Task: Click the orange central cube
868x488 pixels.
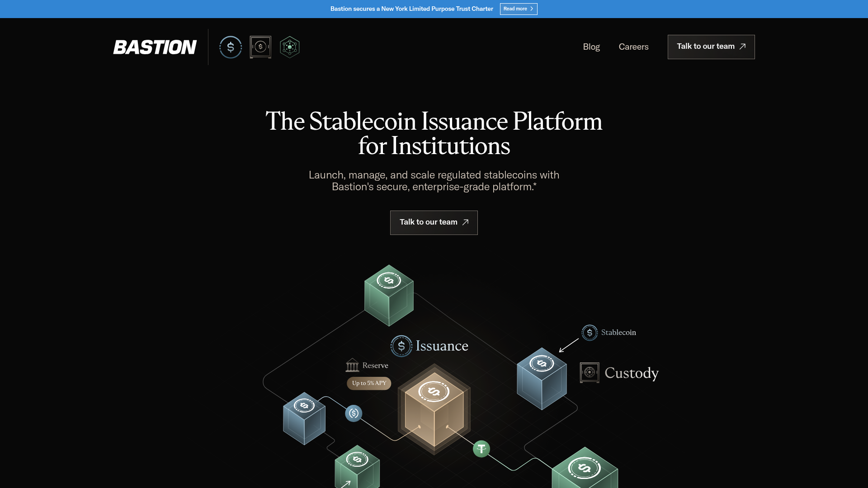Action: click(x=434, y=409)
